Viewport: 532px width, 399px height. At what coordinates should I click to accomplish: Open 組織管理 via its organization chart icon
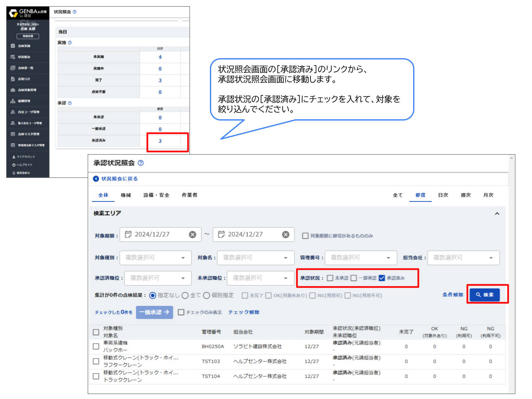pyautogui.click(x=12, y=101)
